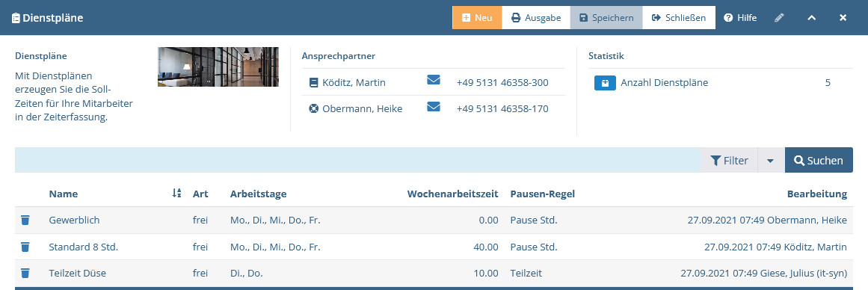Screen dimensions: 868x290
Task: Click into the light blue search field
Action: click(x=357, y=161)
